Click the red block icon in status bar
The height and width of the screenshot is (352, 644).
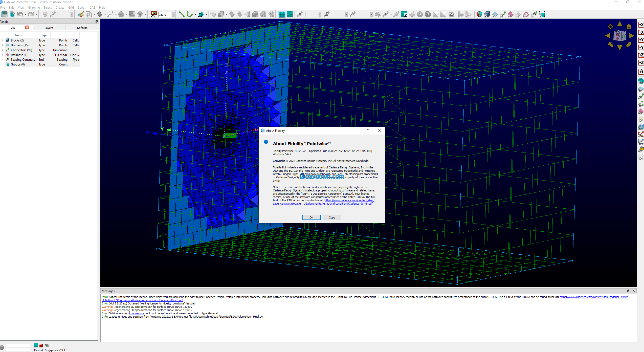41,345
